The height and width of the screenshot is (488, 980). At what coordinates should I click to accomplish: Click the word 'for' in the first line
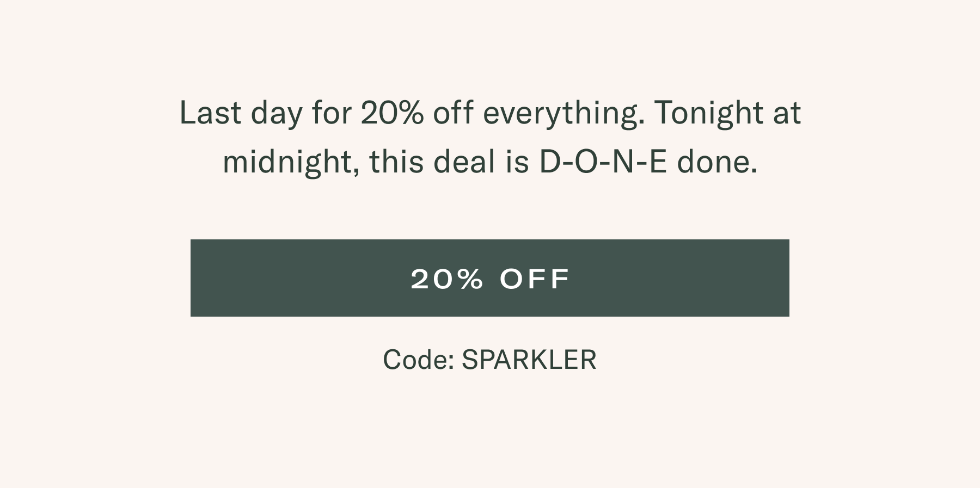(x=332, y=113)
